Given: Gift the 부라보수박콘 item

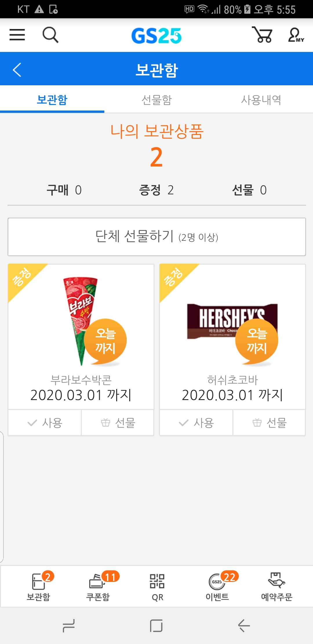Looking at the screenshot, I should pos(118,423).
